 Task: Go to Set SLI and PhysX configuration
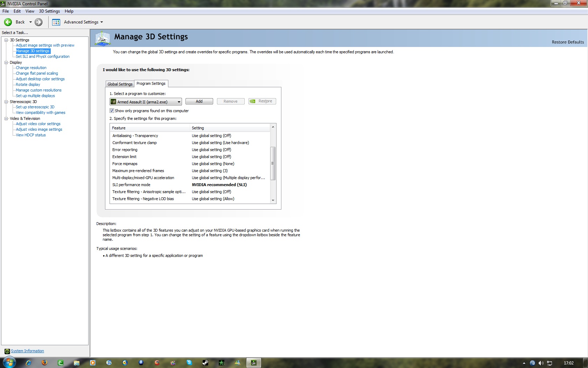point(43,56)
